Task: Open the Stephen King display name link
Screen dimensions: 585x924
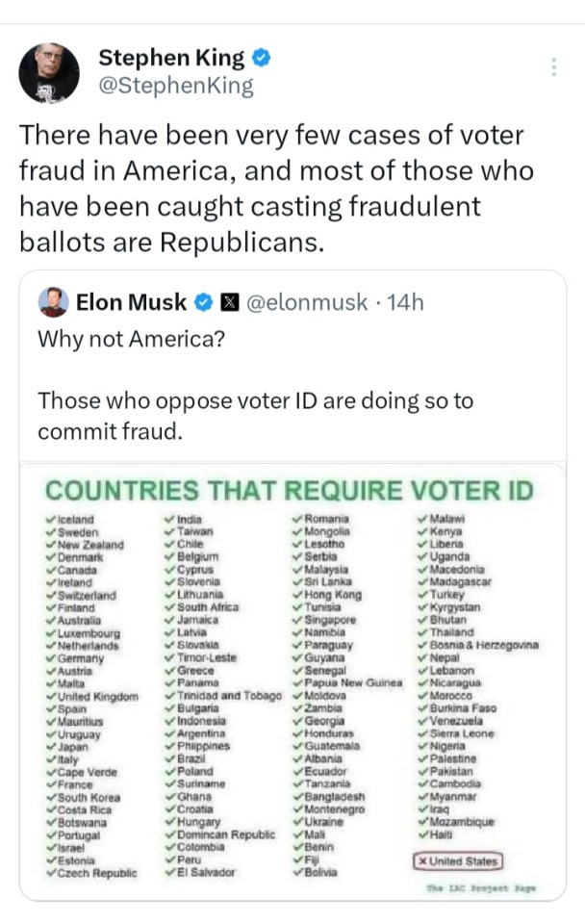Action: pyautogui.click(x=171, y=57)
